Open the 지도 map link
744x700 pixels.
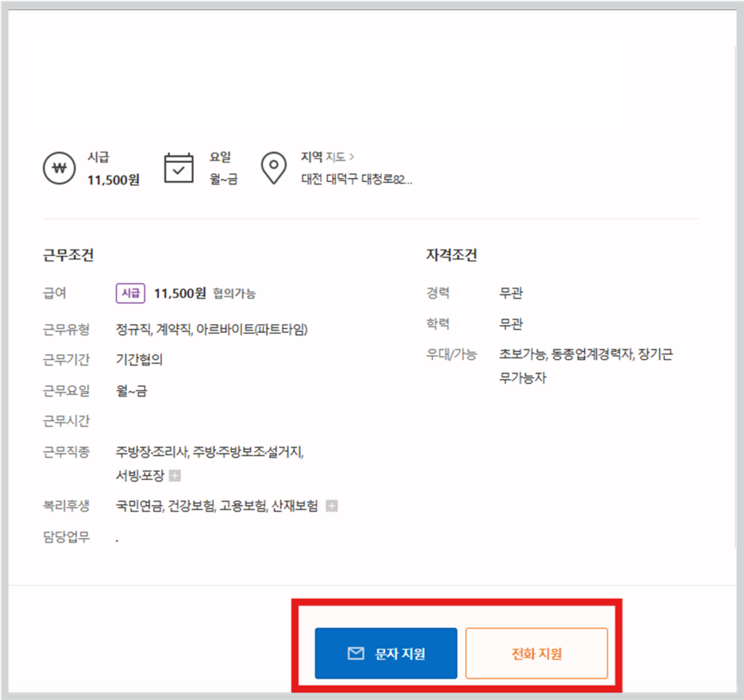coord(339,156)
